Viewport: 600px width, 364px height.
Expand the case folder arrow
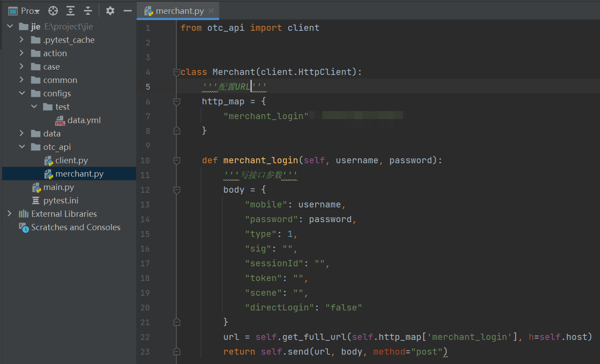tap(21, 67)
